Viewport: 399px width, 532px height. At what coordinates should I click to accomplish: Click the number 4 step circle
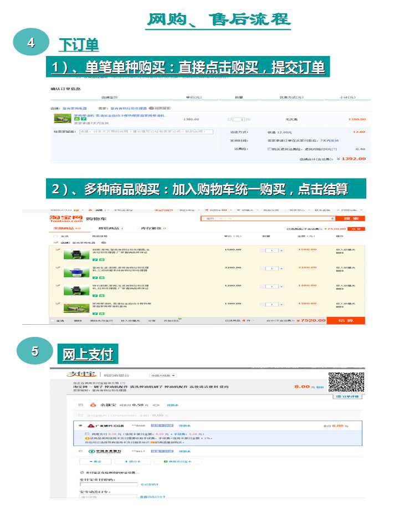pos(31,43)
